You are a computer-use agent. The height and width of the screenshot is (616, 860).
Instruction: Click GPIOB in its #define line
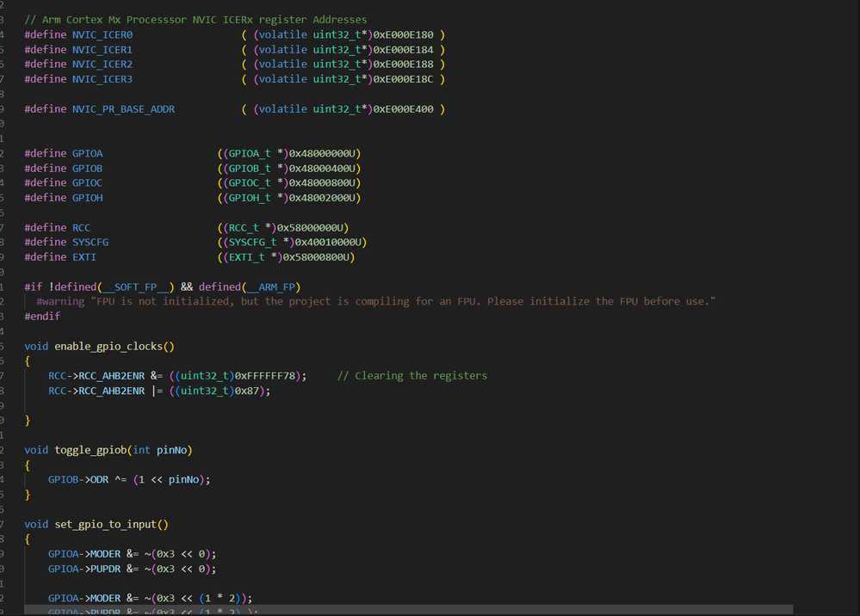87,169
